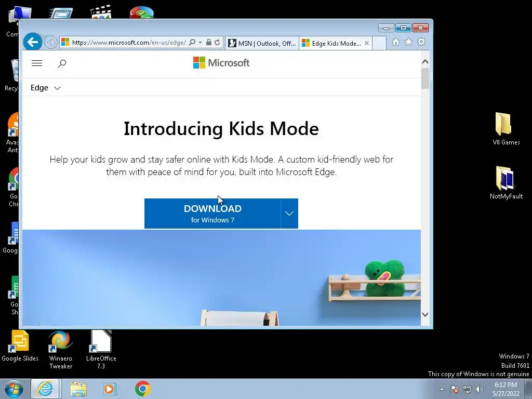Select the Google Slides desktop shortcut
532x399 pixels.
coord(20,346)
